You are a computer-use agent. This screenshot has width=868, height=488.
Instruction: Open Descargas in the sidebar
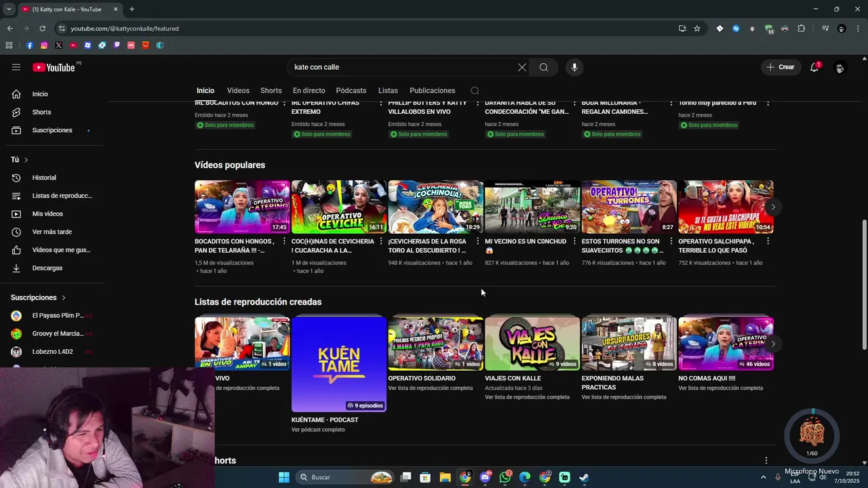(x=52, y=268)
